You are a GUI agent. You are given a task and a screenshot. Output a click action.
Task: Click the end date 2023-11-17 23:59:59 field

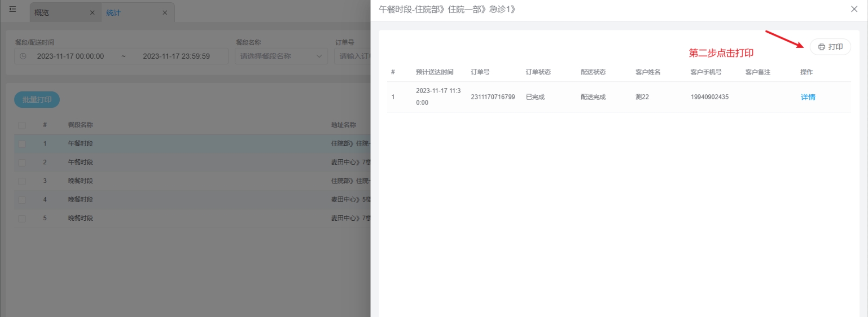pos(176,56)
